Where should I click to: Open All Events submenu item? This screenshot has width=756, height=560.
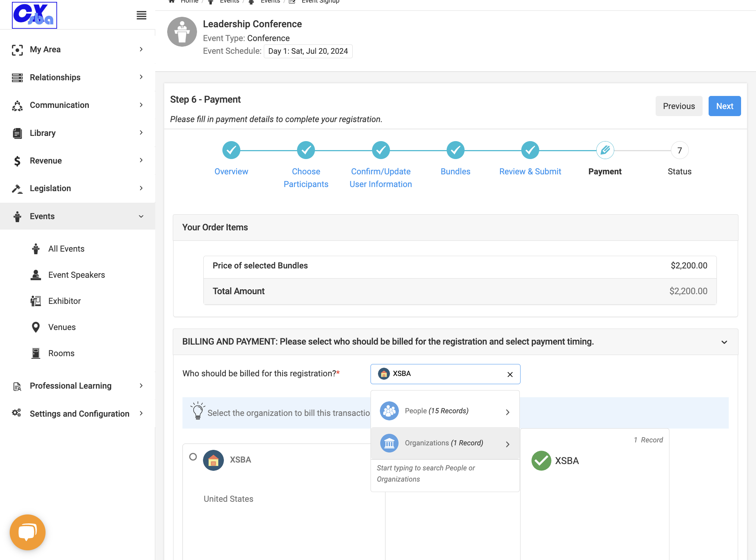click(66, 249)
